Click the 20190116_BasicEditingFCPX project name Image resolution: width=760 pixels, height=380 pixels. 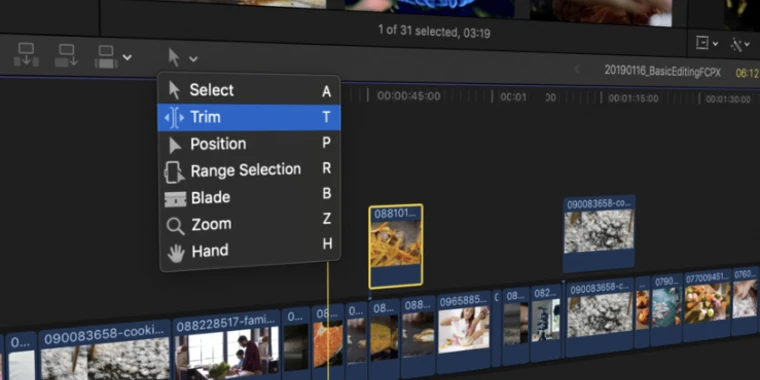pyautogui.click(x=663, y=72)
